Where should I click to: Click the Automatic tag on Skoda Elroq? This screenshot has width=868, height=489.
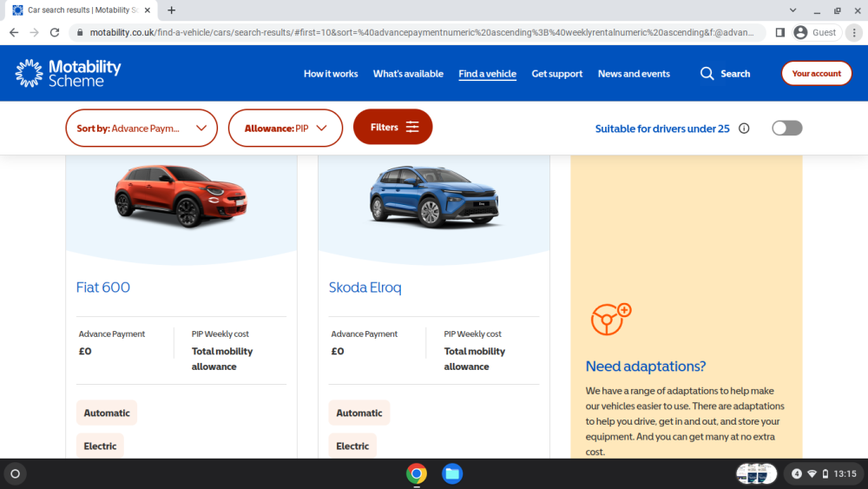click(359, 413)
